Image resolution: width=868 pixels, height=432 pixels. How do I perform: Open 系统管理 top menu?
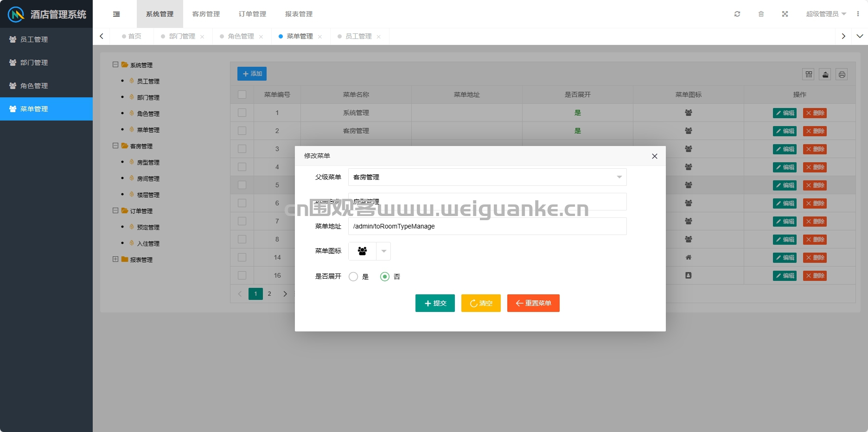point(160,14)
